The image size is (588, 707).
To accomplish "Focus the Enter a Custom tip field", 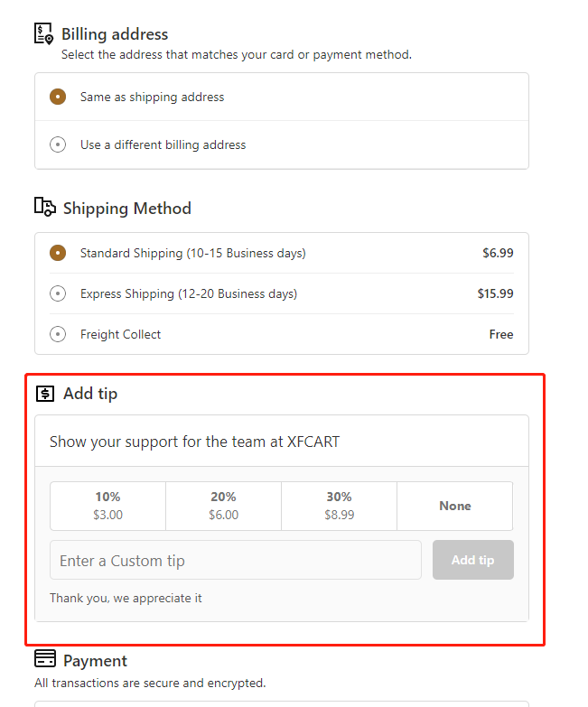I will coord(236,560).
